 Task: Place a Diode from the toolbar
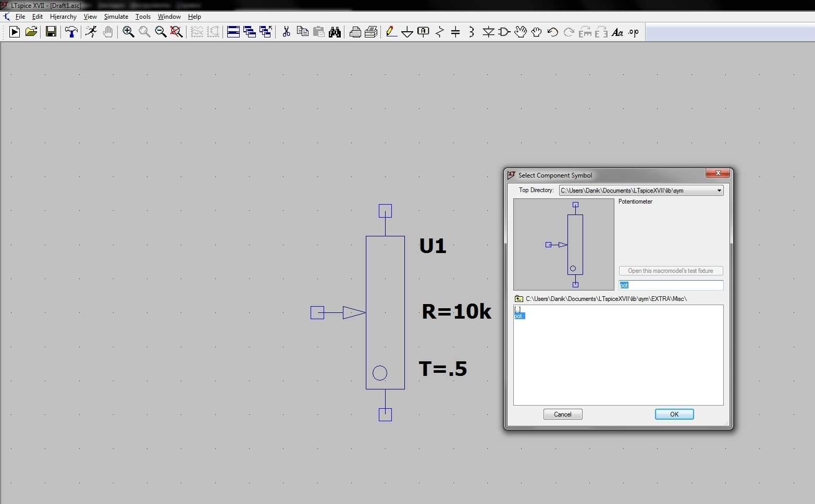[x=488, y=32]
